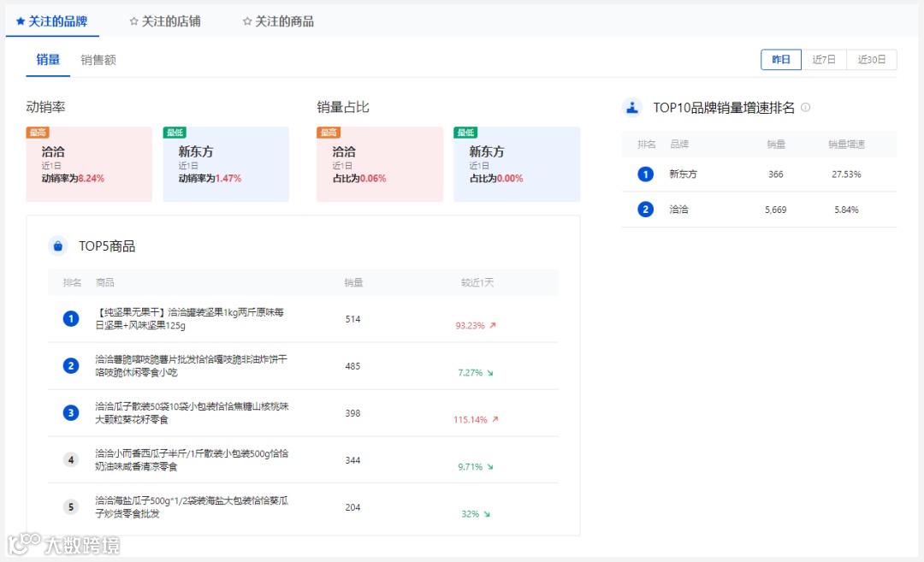
Task: Select the 销量 sub-tab
Action: click(48, 60)
